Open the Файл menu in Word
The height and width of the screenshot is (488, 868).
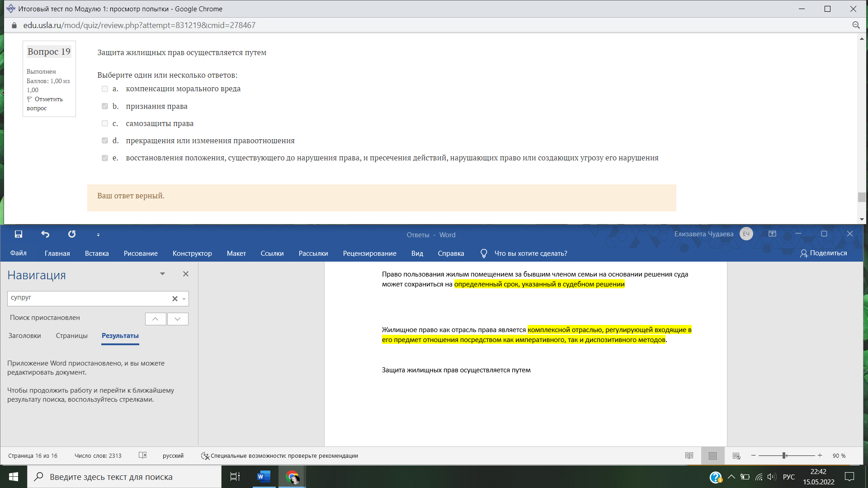point(19,253)
